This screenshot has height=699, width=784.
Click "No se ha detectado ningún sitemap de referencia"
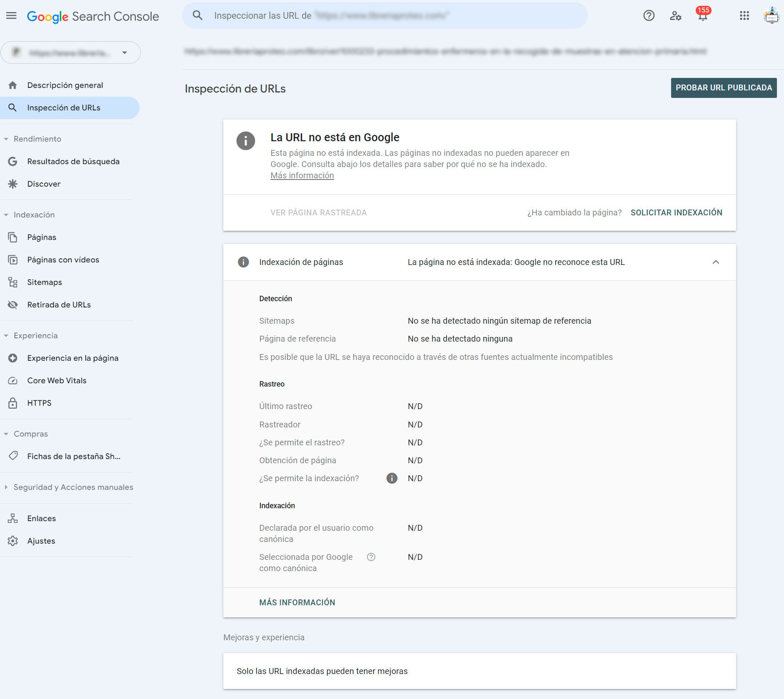[x=499, y=321]
